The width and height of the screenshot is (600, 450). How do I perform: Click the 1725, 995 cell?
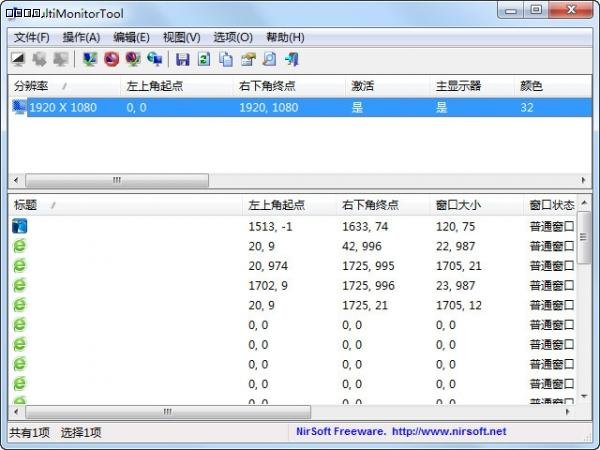(368, 266)
